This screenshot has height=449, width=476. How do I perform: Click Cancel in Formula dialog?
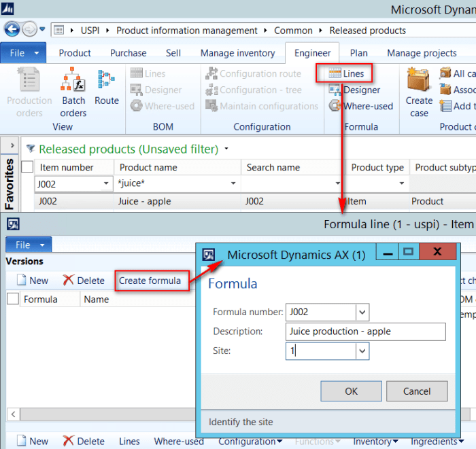coord(417,391)
